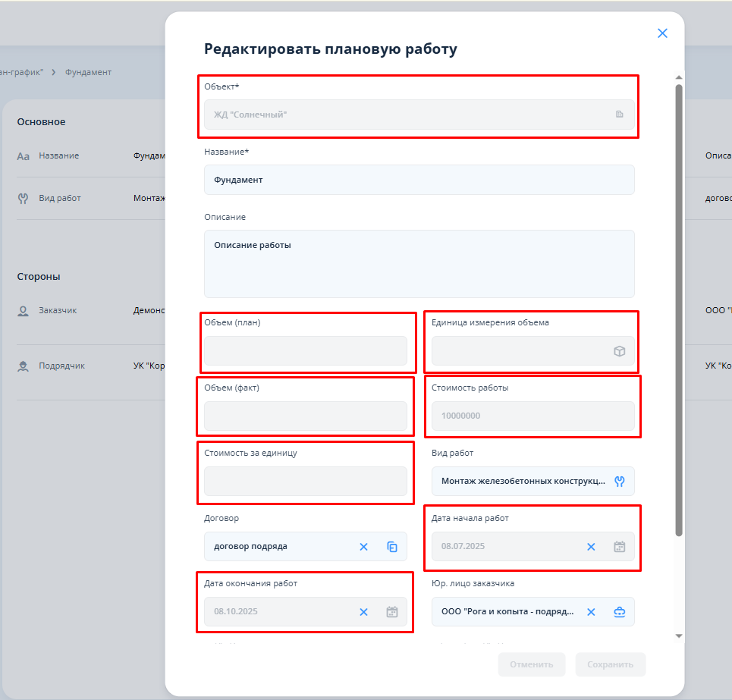Clear the Дата начала работ value
The width and height of the screenshot is (732, 700).
(x=591, y=547)
